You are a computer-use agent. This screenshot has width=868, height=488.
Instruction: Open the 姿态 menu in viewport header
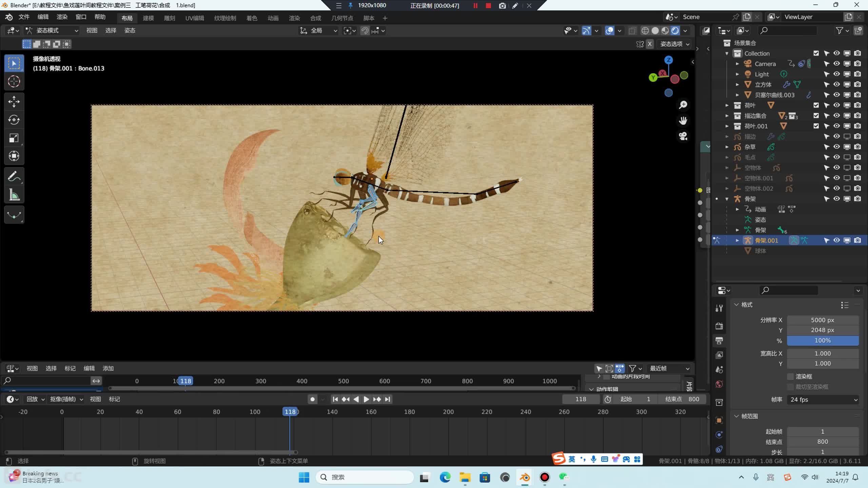tap(130, 30)
